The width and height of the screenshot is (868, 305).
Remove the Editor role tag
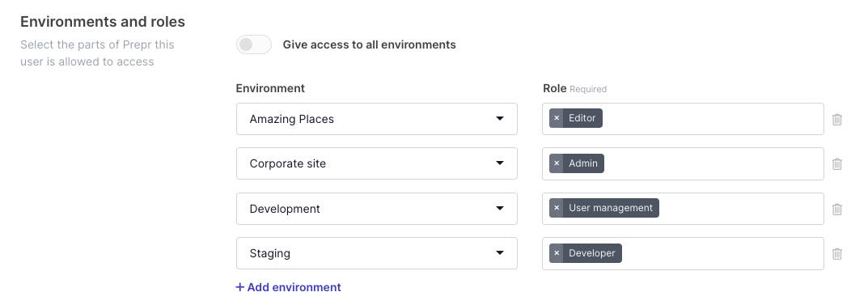point(557,118)
